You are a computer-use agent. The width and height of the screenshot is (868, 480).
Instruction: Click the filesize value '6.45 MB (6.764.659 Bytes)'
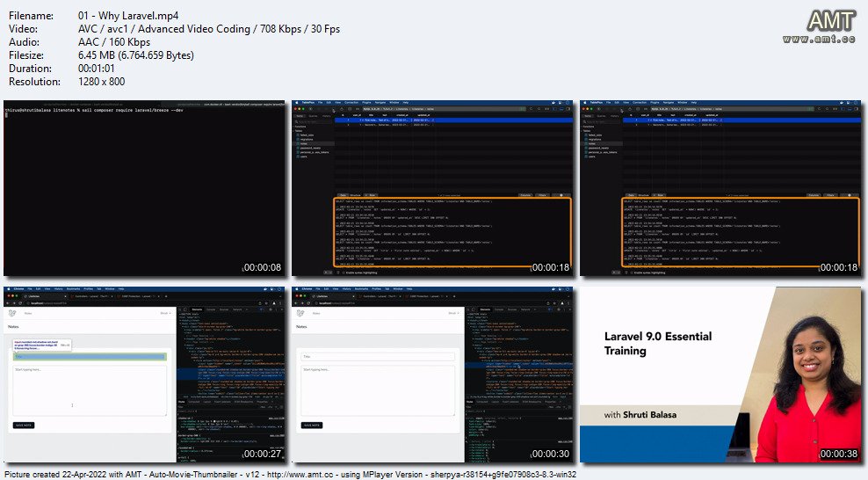136,55
